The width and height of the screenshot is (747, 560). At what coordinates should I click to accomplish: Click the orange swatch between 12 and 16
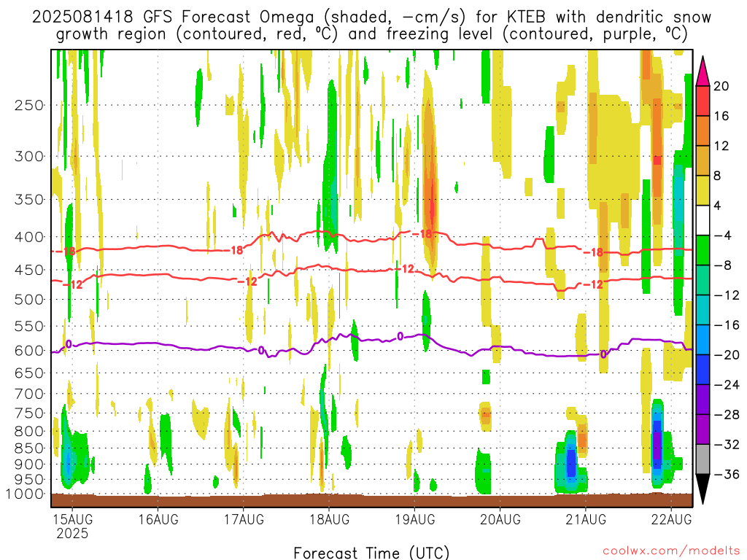point(703,131)
